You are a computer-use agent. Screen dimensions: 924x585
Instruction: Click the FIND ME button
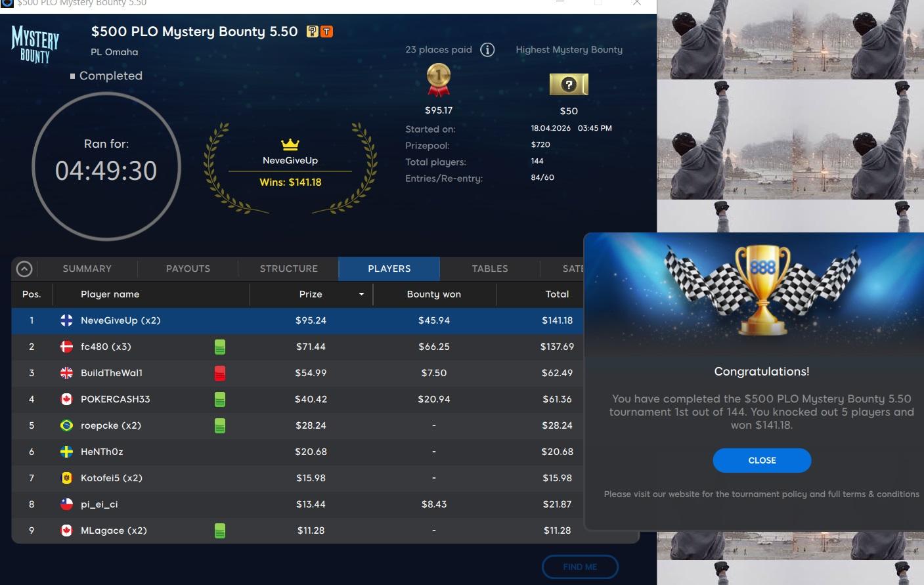point(580,567)
